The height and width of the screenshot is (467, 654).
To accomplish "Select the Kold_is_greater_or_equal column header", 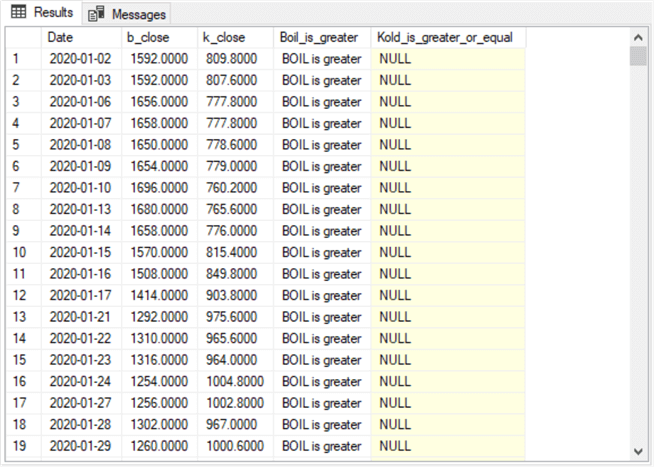I will 448,38.
